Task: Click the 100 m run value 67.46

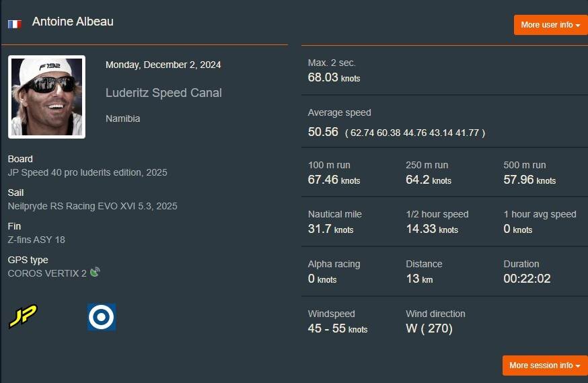Action: 323,180
